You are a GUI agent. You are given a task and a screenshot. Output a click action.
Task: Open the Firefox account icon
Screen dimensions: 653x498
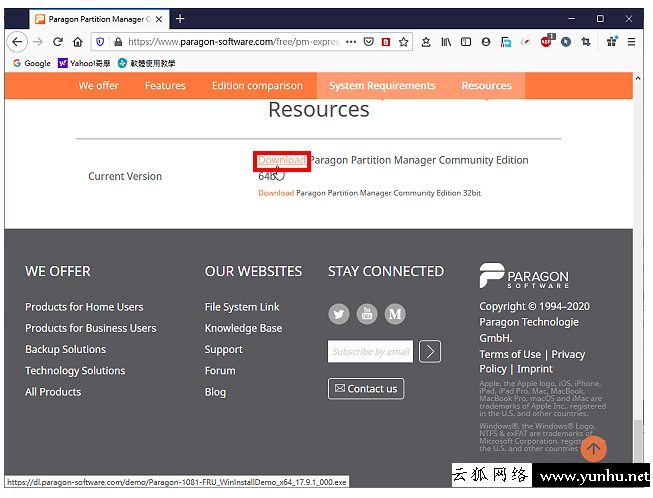[x=486, y=42]
